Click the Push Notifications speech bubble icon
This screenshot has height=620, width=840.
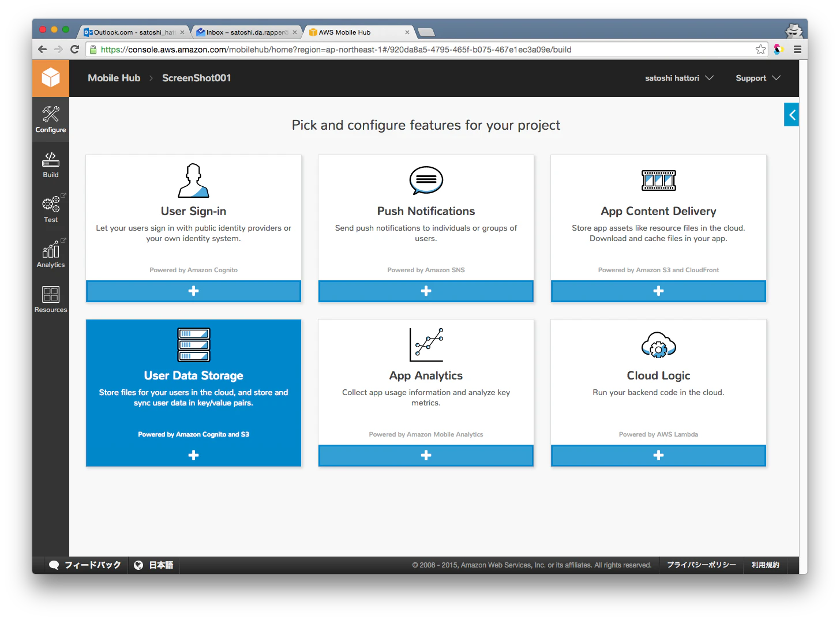point(426,181)
